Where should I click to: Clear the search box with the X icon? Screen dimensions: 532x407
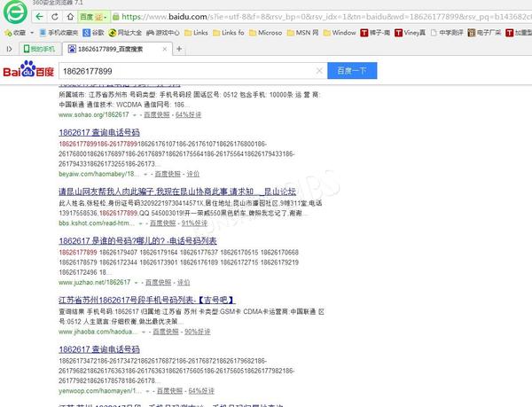coord(319,71)
